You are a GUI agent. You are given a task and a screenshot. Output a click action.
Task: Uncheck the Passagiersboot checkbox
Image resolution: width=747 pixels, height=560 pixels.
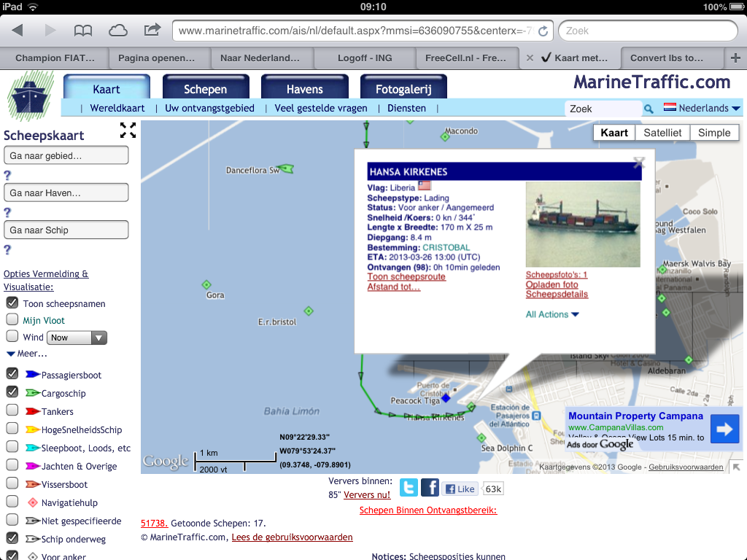(12, 373)
